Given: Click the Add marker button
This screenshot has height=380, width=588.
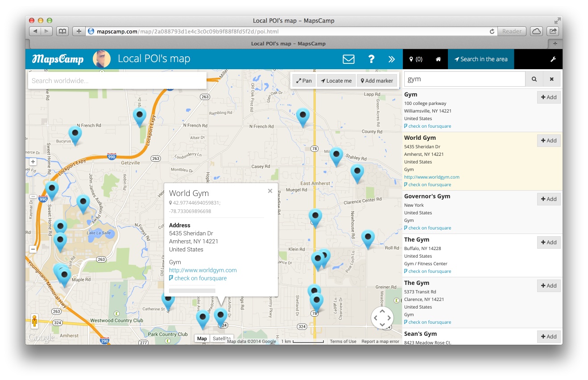Looking at the screenshot, I should (377, 81).
